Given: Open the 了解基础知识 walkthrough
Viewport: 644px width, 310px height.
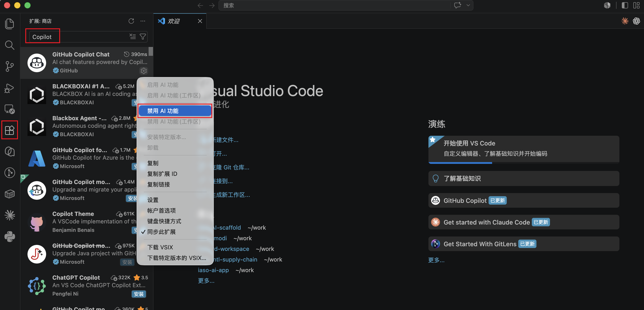Looking at the screenshot, I should point(524,178).
